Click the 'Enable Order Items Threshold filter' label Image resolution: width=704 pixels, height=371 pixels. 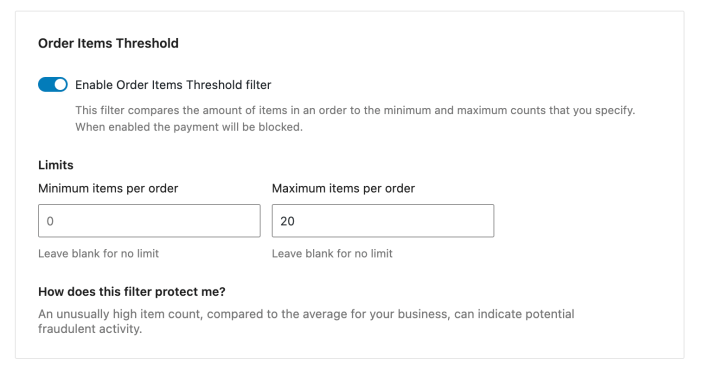click(173, 85)
